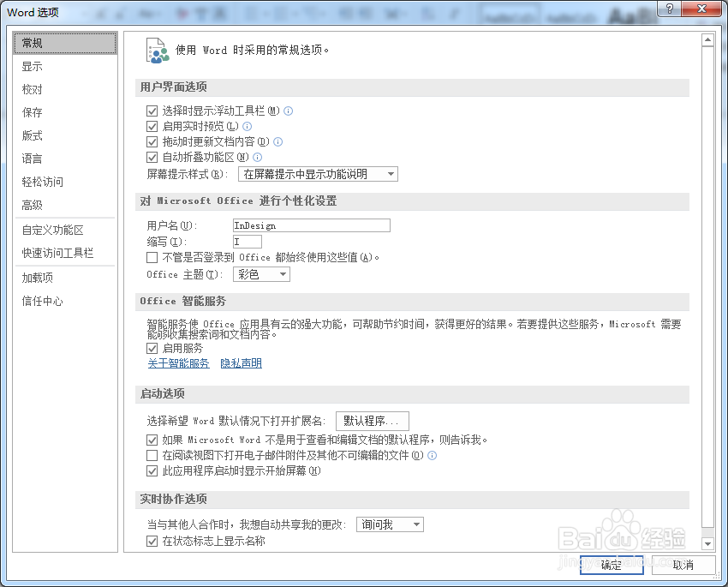Screen dimensions: 728x587
Task: Uncheck 拖动时更新文档内容 checkbox
Action: 152,141
